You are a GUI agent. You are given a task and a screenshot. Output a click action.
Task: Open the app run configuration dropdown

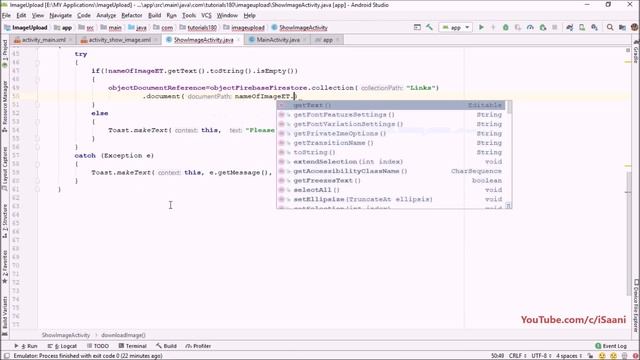[x=456, y=27]
